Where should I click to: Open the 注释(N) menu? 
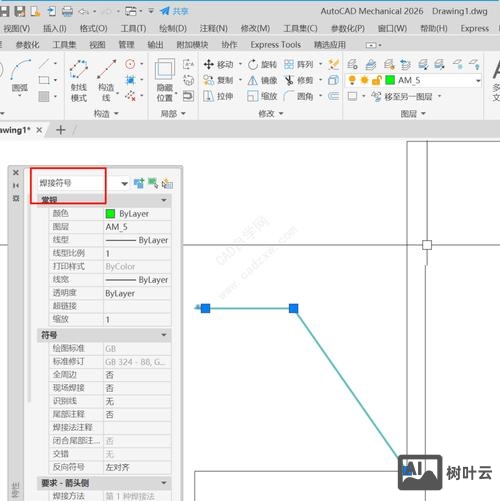click(x=214, y=29)
